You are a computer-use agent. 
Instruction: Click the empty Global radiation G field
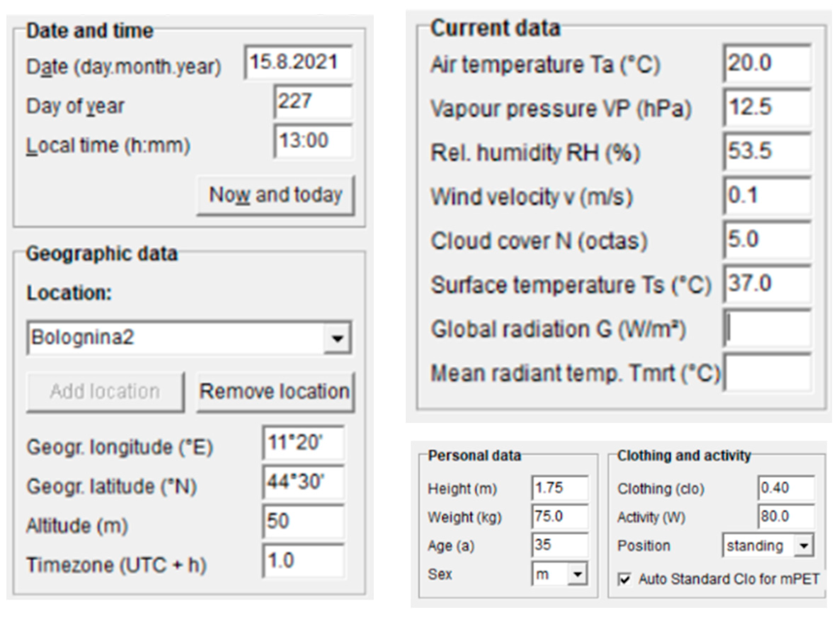click(767, 329)
